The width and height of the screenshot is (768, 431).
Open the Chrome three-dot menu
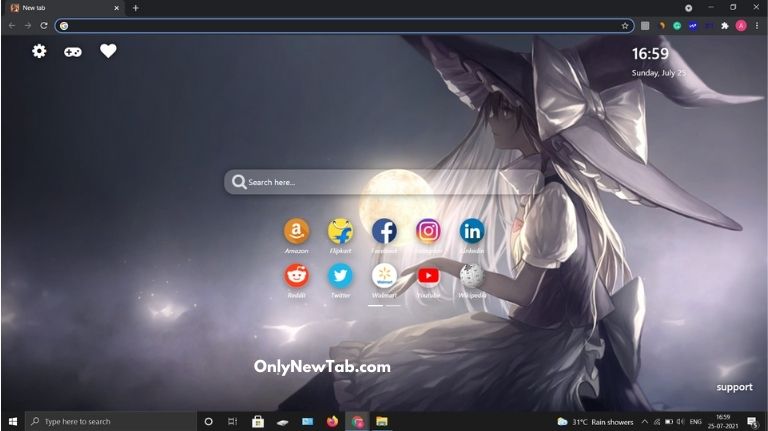[x=757, y=26]
